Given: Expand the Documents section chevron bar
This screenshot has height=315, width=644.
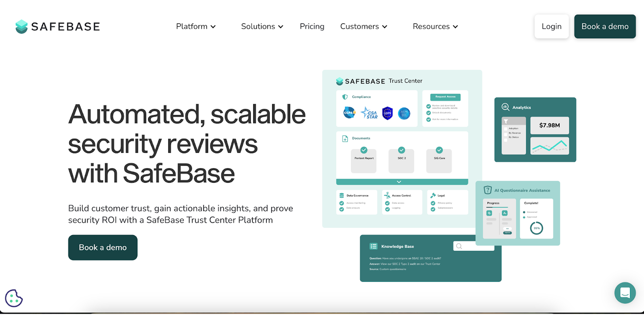Looking at the screenshot, I should [402, 182].
